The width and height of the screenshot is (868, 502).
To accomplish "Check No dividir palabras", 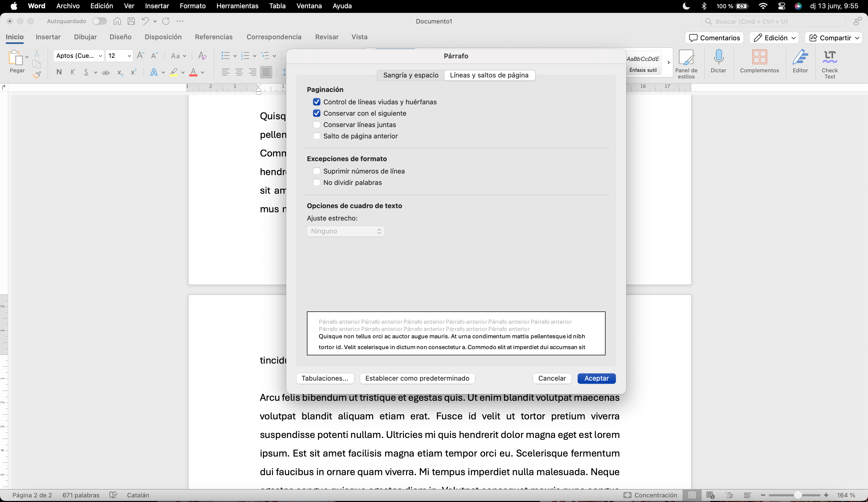I will tap(316, 183).
